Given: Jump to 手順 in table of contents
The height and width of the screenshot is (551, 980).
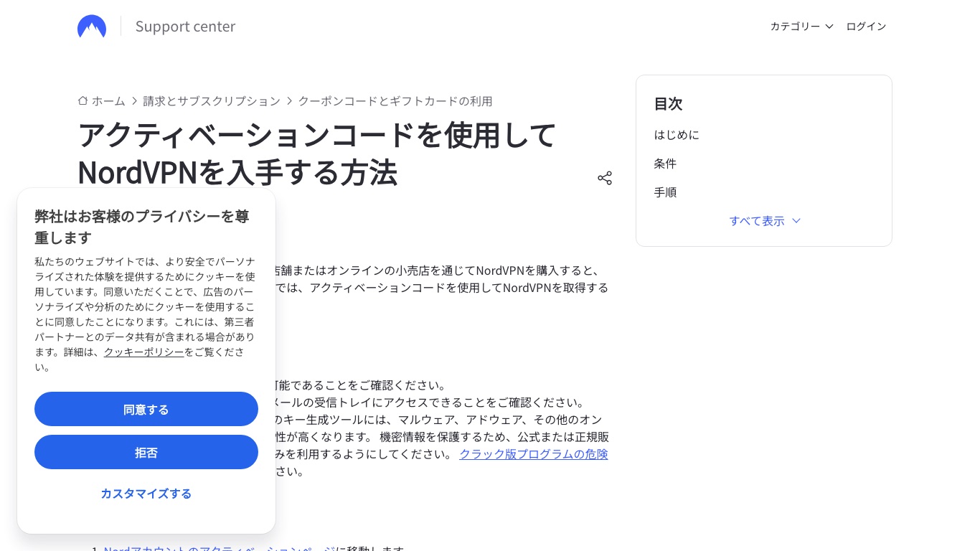Looking at the screenshot, I should pyautogui.click(x=665, y=192).
